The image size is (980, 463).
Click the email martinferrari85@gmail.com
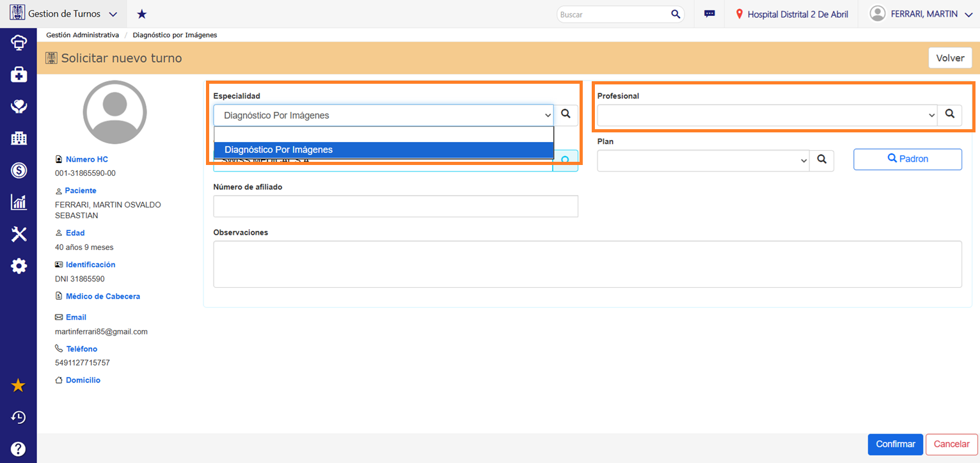click(102, 331)
